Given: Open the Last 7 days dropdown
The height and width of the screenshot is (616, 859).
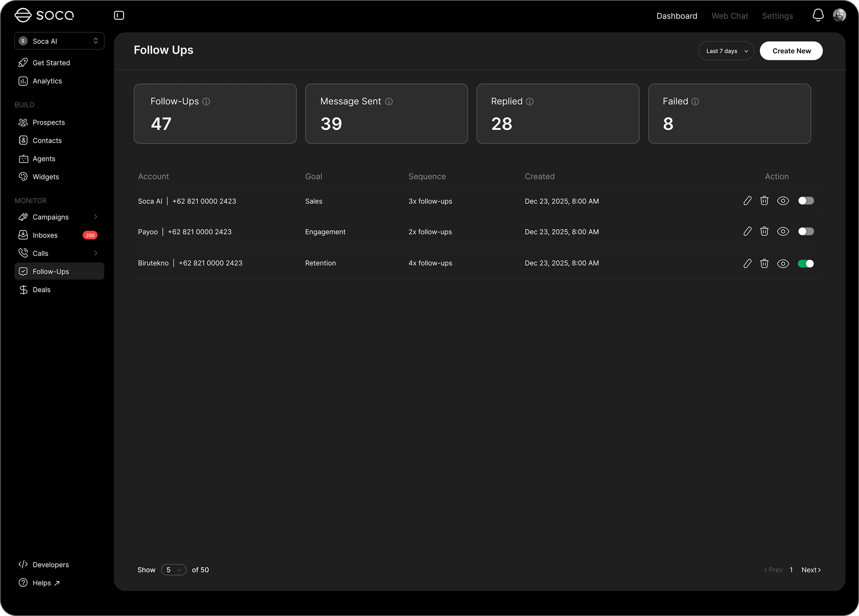Looking at the screenshot, I should (726, 51).
